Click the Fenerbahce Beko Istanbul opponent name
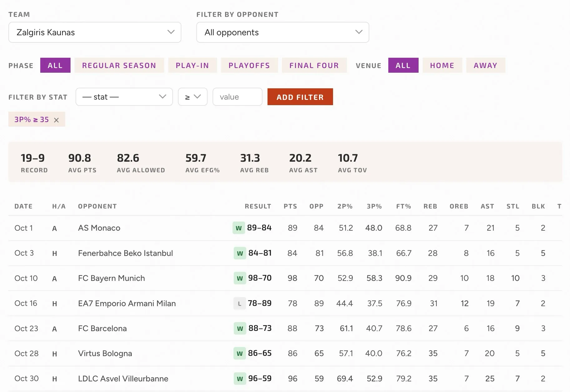 [125, 253]
